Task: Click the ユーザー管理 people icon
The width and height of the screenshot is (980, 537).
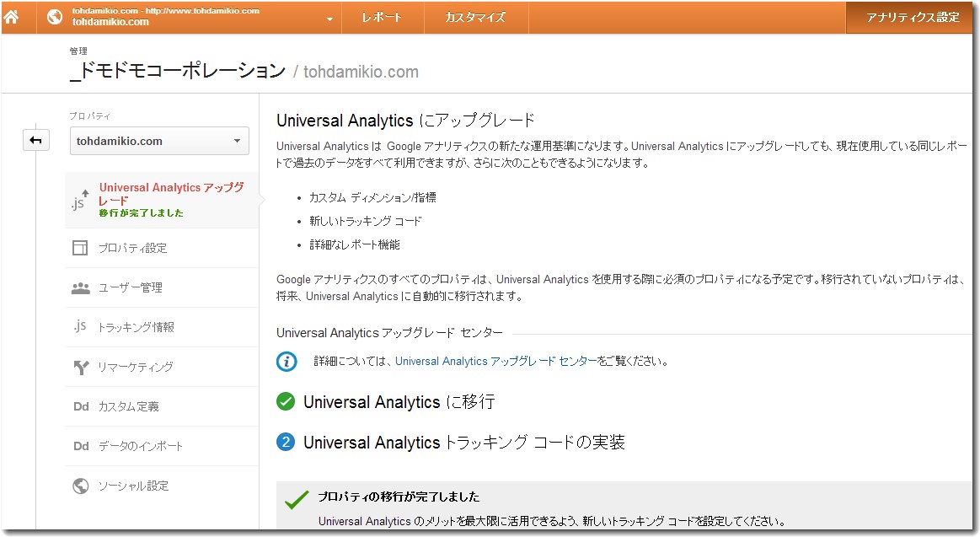Action: (80, 287)
